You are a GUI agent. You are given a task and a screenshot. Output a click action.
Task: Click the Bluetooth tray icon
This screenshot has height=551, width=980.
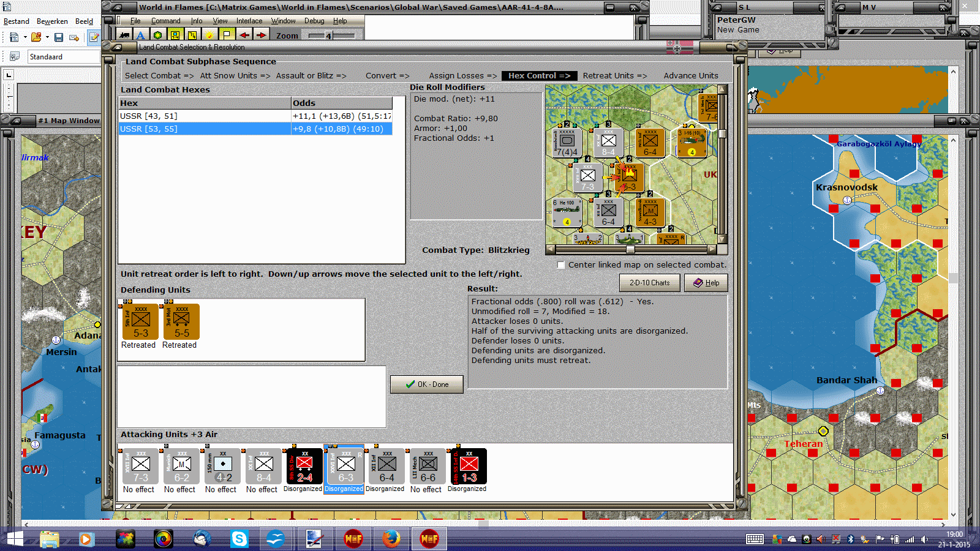[x=850, y=539]
